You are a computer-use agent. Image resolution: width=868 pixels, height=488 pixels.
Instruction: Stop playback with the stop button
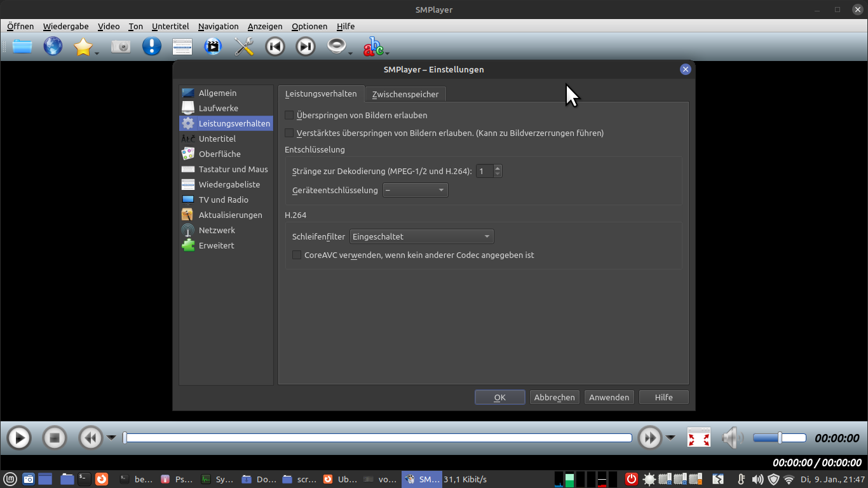point(55,438)
